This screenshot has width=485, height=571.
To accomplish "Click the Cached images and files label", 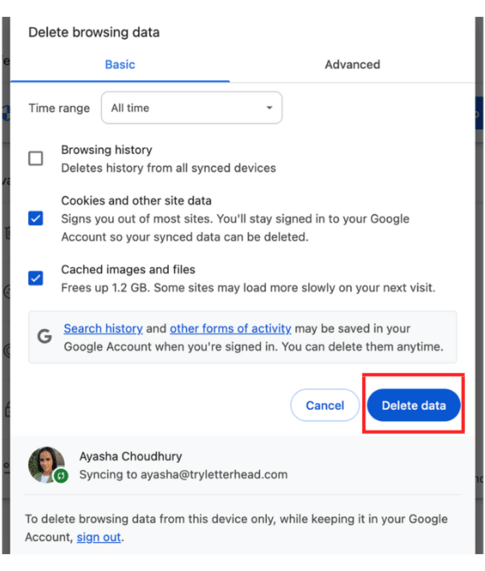I will tap(128, 269).
